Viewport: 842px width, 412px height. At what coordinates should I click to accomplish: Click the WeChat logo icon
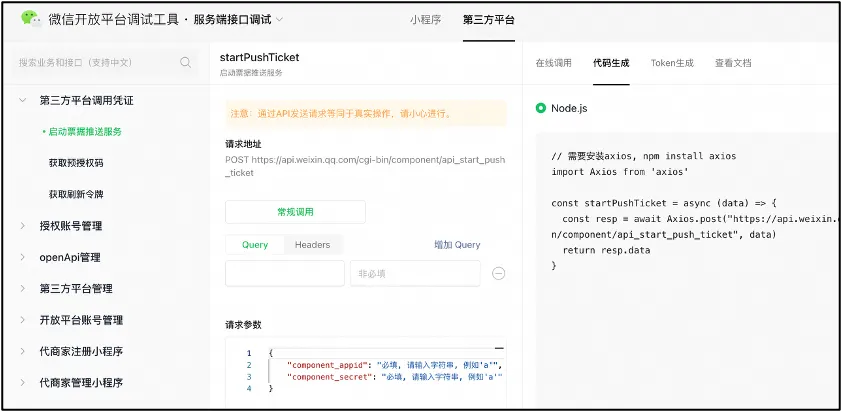(x=31, y=19)
